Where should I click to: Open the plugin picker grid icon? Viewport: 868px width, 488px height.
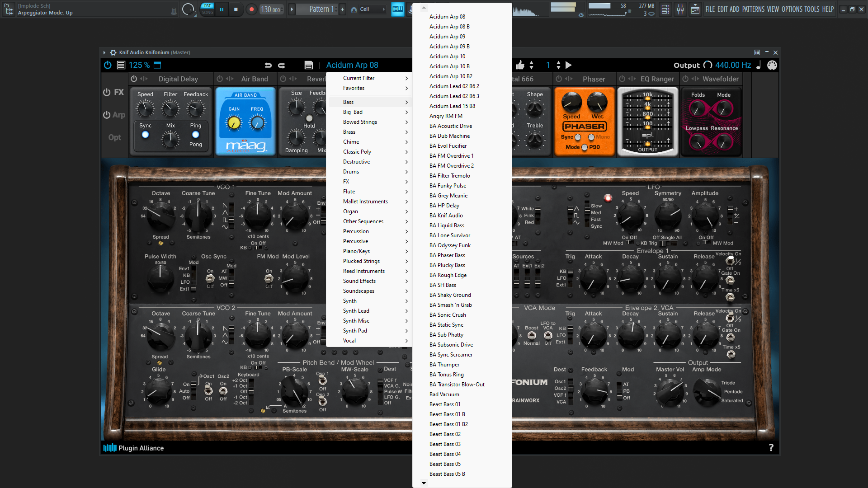[x=757, y=52]
